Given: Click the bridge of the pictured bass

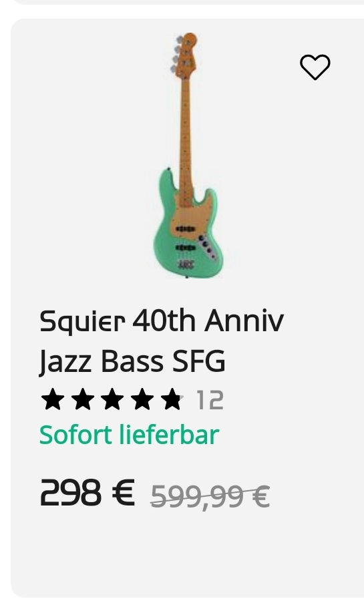Looking at the screenshot, I should 185,264.
